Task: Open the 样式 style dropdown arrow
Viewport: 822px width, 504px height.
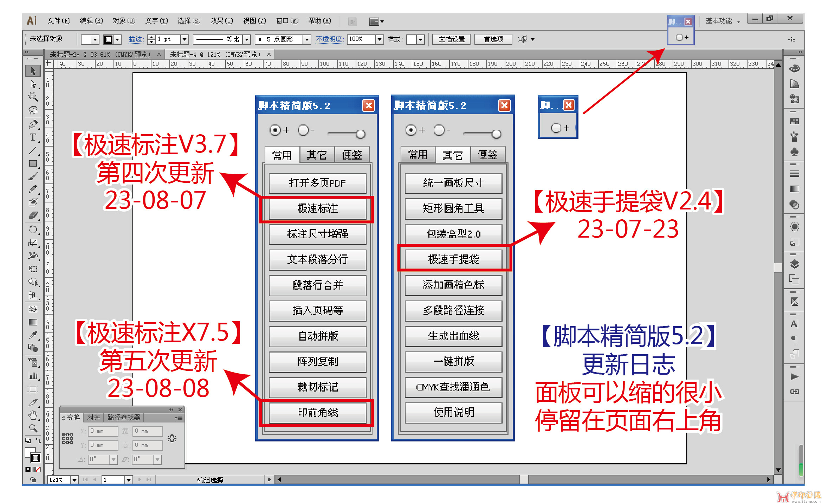Action: point(421,40)
